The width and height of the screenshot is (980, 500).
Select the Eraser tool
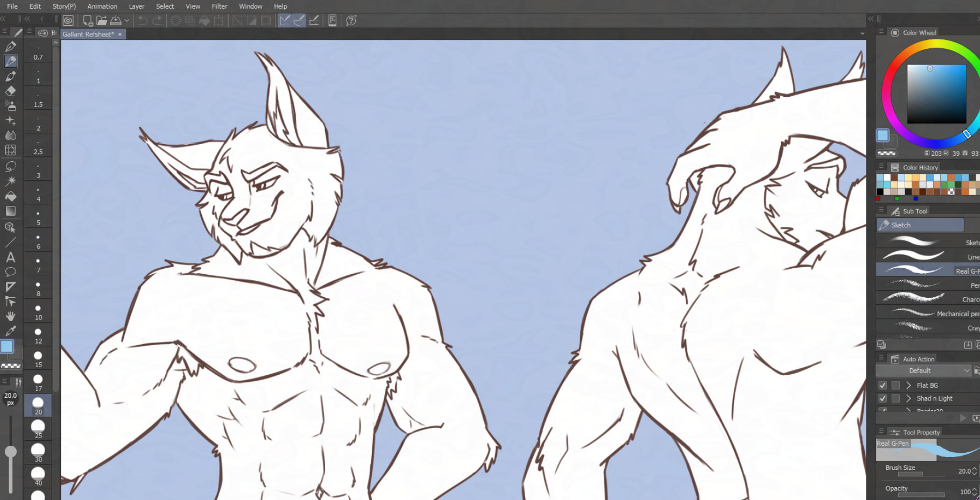click(x=11, y=91)
